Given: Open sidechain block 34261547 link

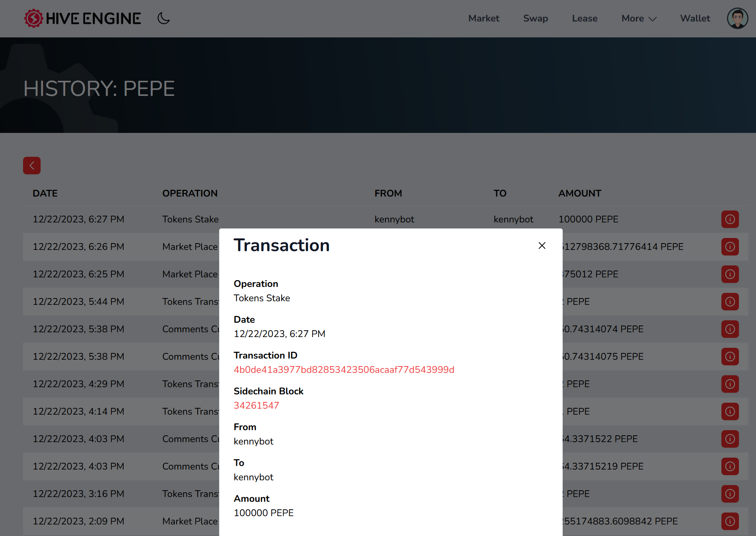Looking at the screenshot, I should tap(256, 405).
